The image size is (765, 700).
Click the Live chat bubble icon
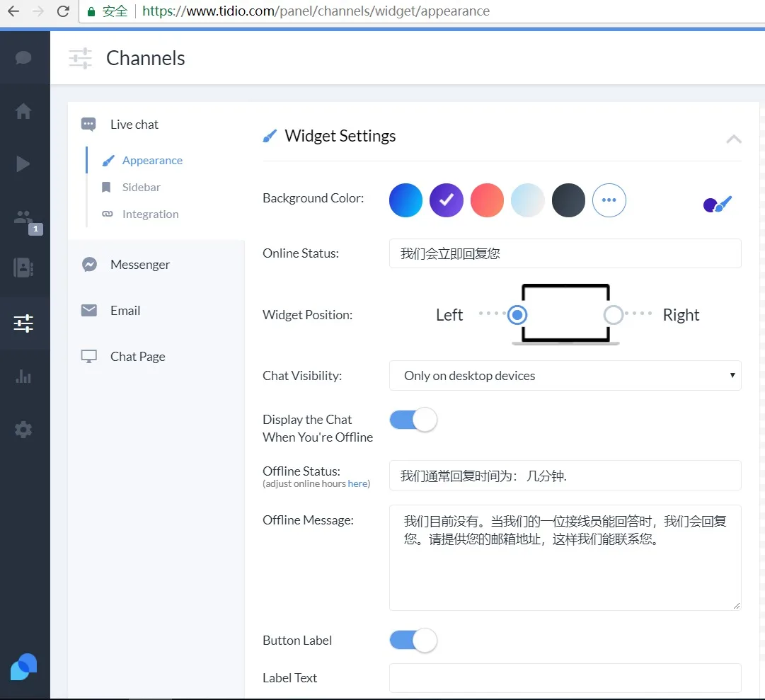click(88, 125)
